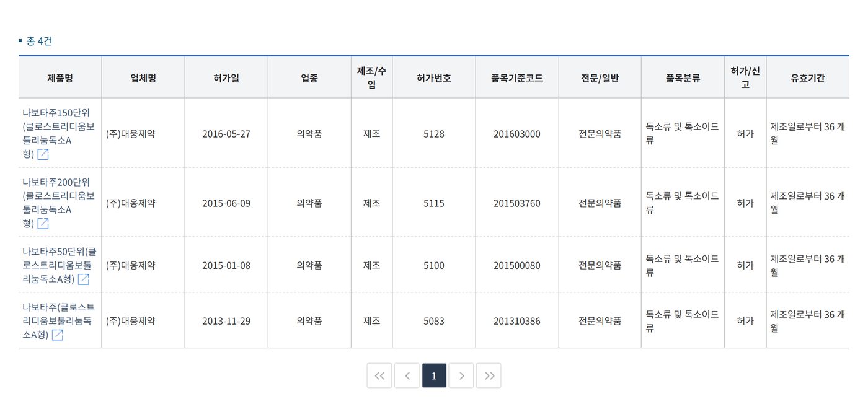Click permit number 5083
Image resolution: width=868 pixels, height=404 pixels.
(x=434, y=322)
